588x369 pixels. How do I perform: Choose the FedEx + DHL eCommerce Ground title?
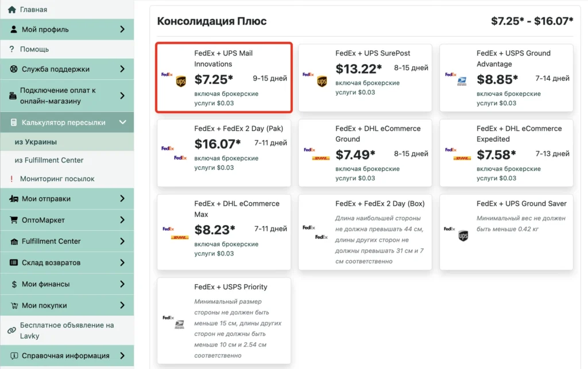point(378,134)
